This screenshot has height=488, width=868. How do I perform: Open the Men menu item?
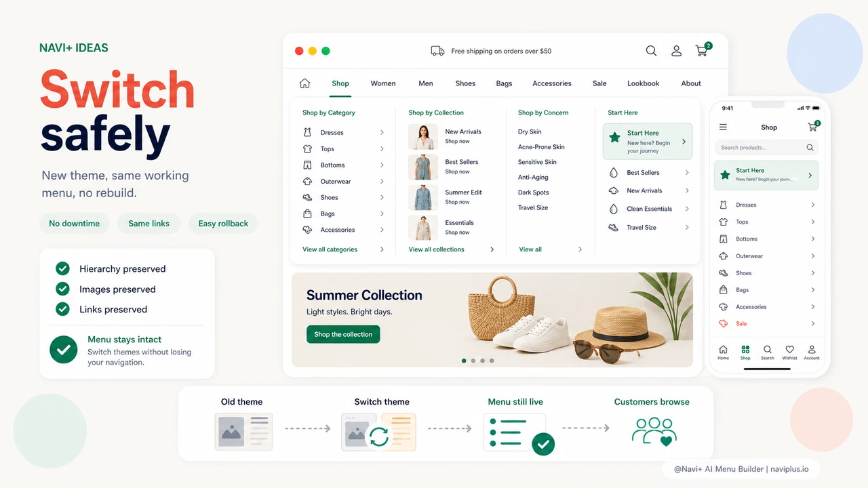(x=426, y=83)
